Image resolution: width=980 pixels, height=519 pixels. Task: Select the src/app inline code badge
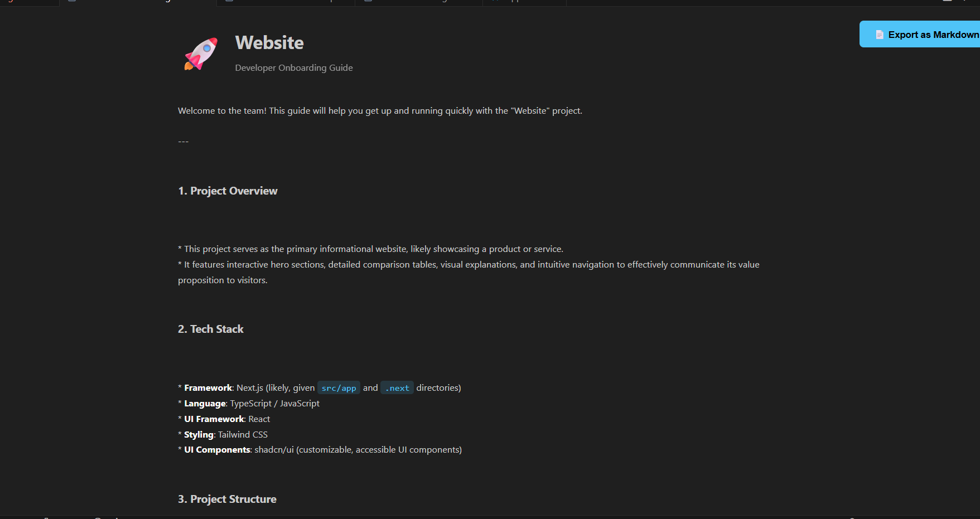[339, 387]
